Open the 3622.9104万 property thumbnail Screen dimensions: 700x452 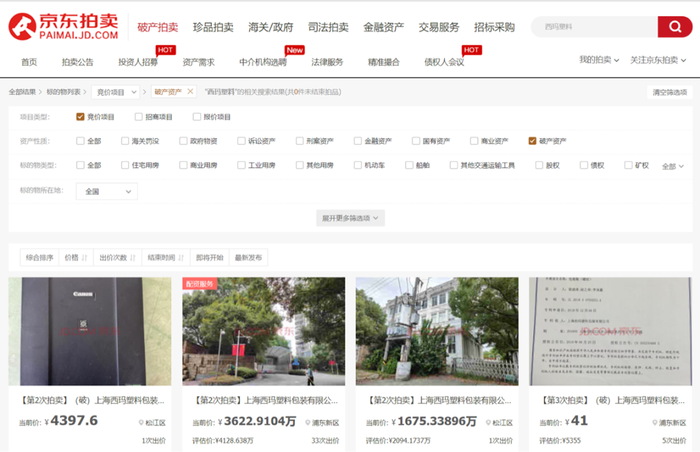(x=263, y=331)
